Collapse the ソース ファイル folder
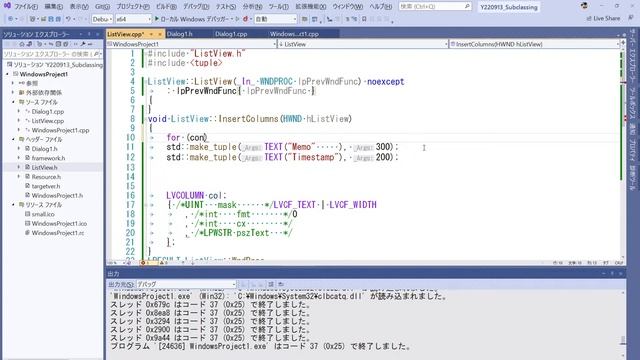640x360 pixels. point(13,102)
